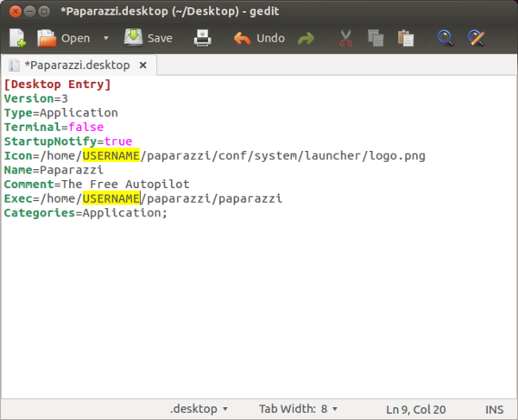This screenshot has height=420, width=518.
Task: Click the Ln 9, Col 20 status indicator
Action: pyautogui.click(x=416, y=410)
